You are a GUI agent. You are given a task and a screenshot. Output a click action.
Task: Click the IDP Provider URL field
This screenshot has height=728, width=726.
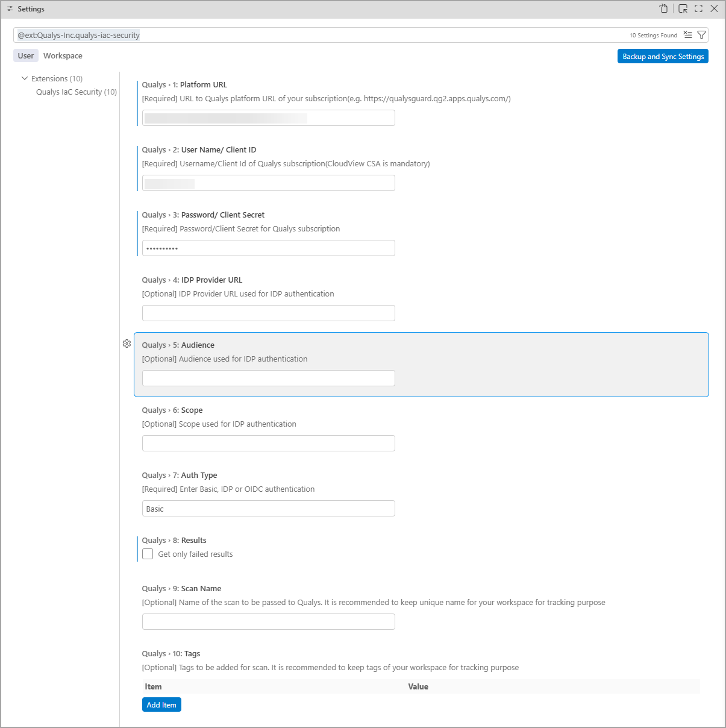(x=269, y=313)
